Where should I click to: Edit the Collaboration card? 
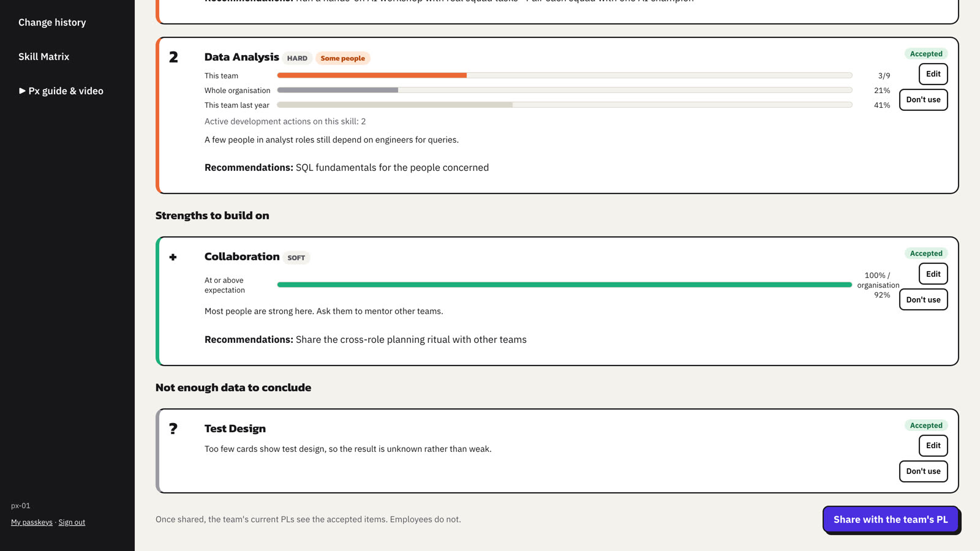coord(933,274)
